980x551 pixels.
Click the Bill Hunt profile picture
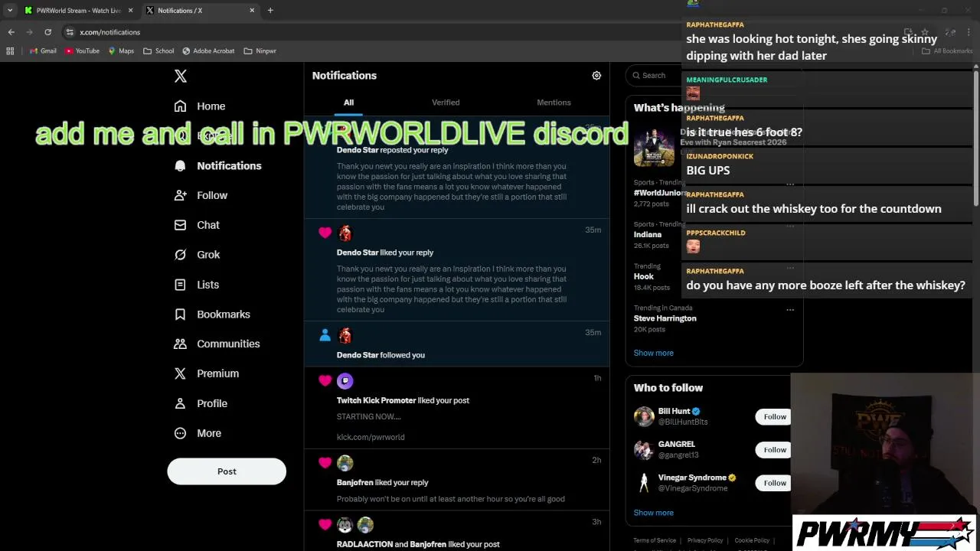(644, 416)
